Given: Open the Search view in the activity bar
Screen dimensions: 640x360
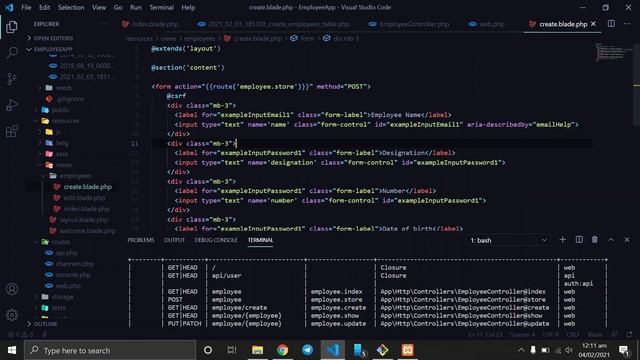Looking at the screenshot, I should [x=12, y=52].
